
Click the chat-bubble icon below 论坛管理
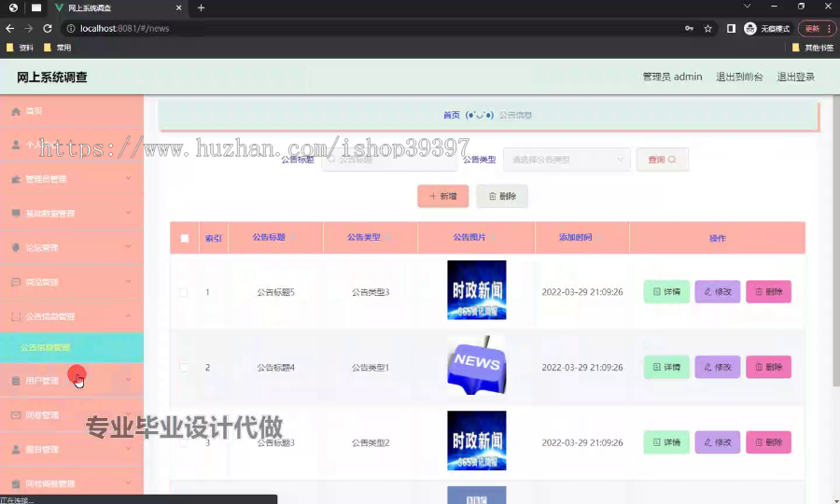coord(16,282)
